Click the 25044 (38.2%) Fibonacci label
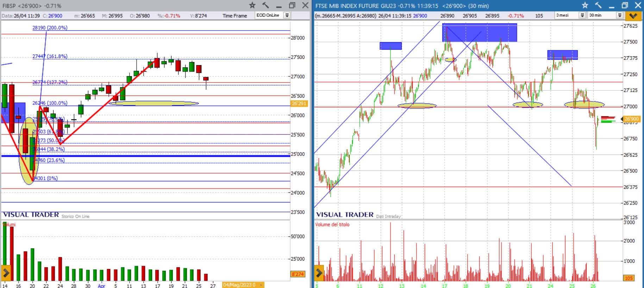644x288 pixels. pos(49,149)
